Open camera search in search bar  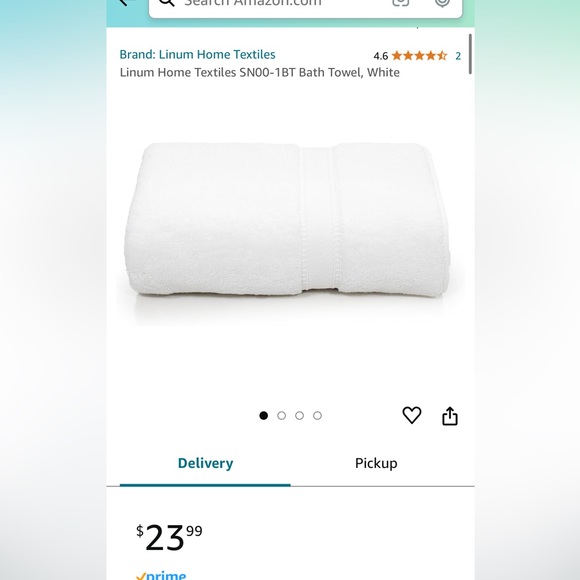(401, 2)
